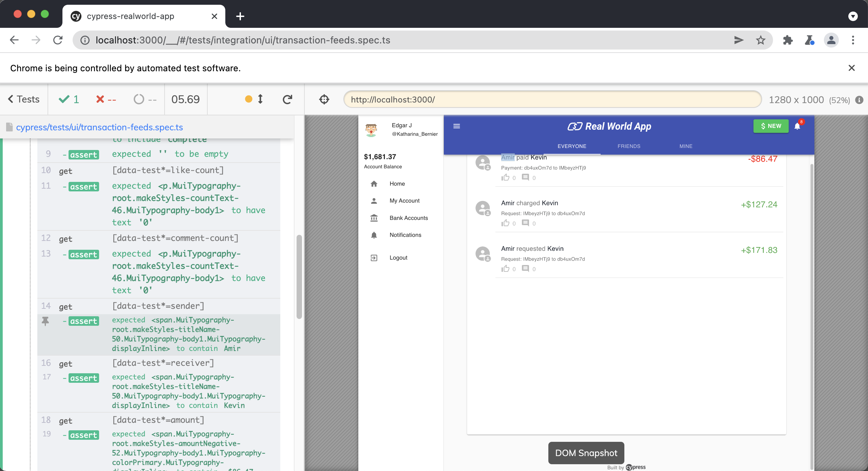Viewport: 868px width, 471px height.
Task: Click My Account icon in the sidebar
Action: click(x=374, y=201)
